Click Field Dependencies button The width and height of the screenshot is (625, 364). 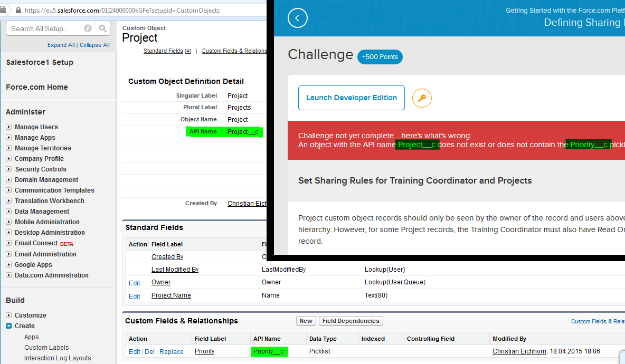click(351, 321)
